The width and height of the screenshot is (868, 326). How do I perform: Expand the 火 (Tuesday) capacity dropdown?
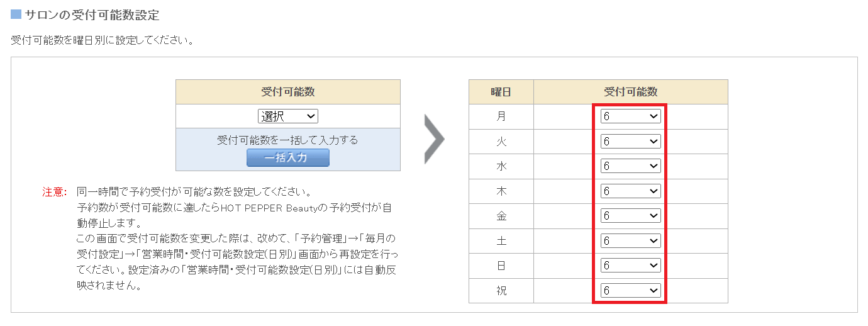[x=630, y=142]
